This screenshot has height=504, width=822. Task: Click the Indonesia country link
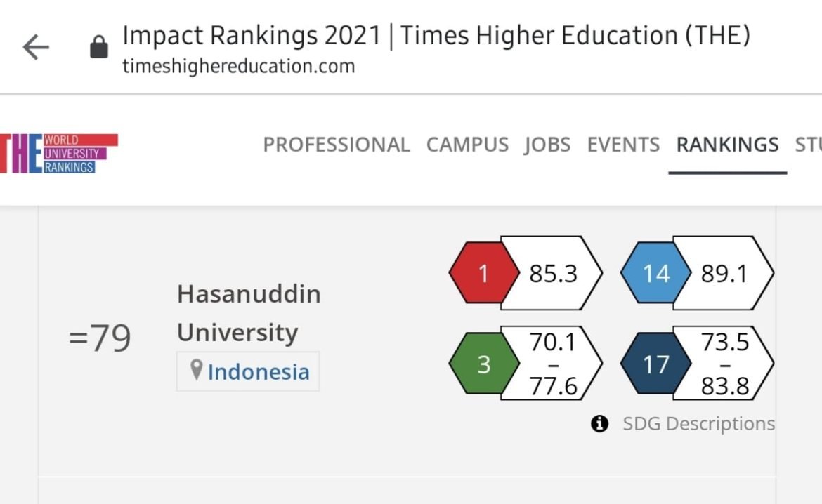point(259,371)
